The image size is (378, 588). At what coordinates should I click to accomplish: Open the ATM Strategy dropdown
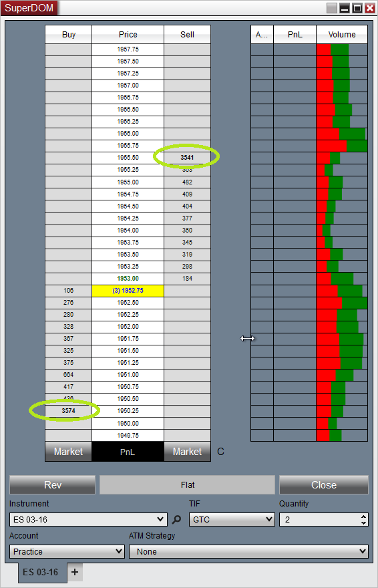tap(248, 552)
